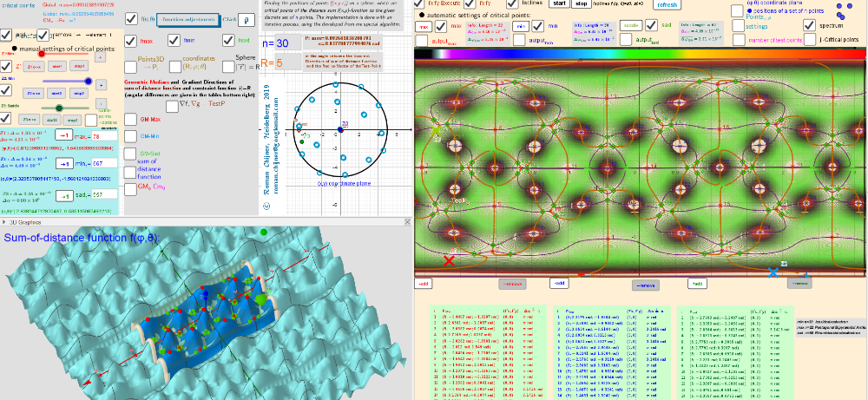The height and width of the screenshot is (400, 868).
Task: Click the →1 step button for min
Action: 64,164
